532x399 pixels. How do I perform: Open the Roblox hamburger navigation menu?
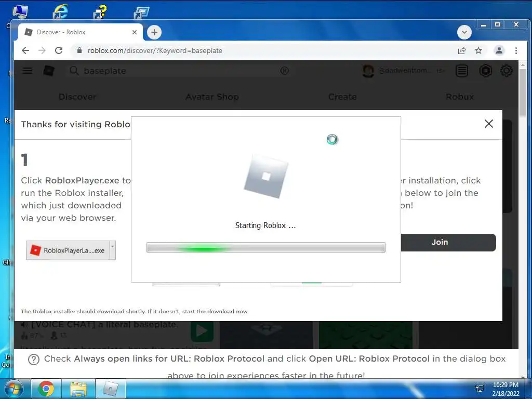click(x=27, y=71)
